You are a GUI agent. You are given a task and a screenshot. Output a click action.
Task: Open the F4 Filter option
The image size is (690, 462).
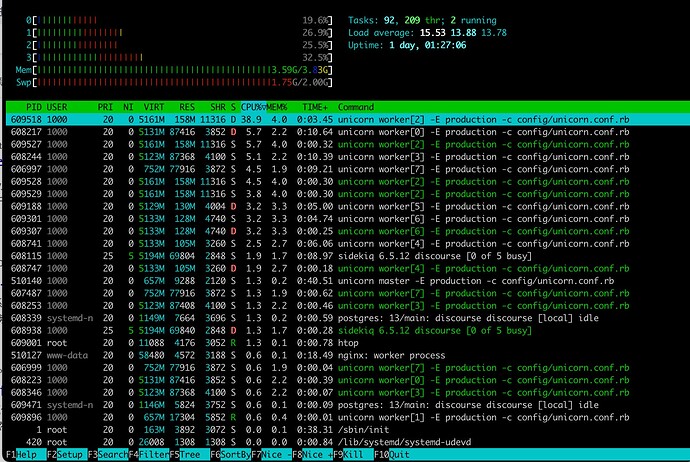coord(148,455)
